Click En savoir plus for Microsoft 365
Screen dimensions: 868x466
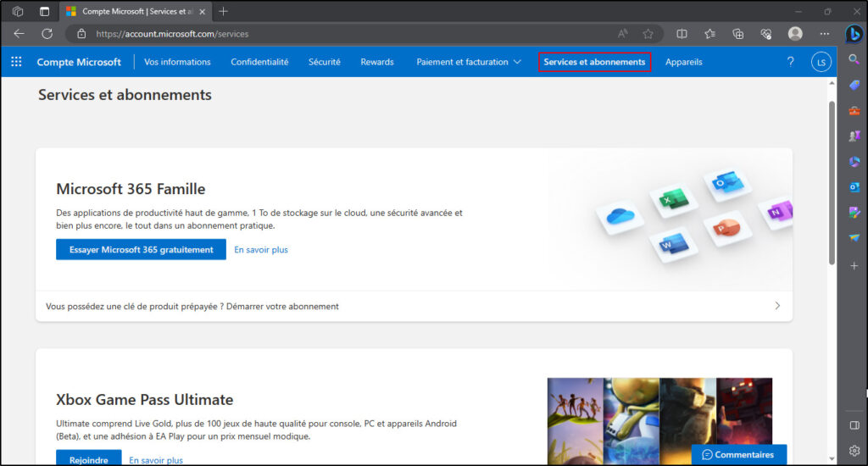(x=261, y=250)
